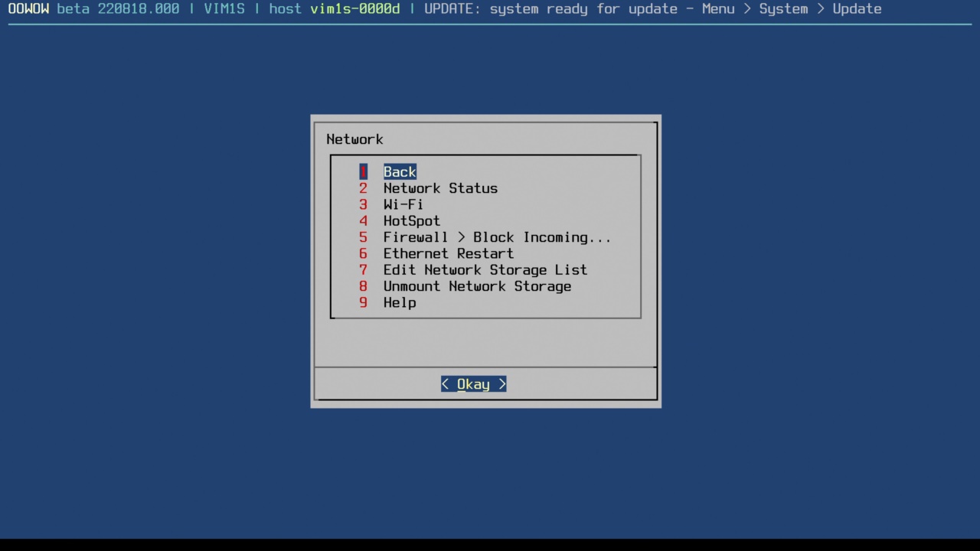Click the Network dialog title
980x551 pixels.
(354, 139)
